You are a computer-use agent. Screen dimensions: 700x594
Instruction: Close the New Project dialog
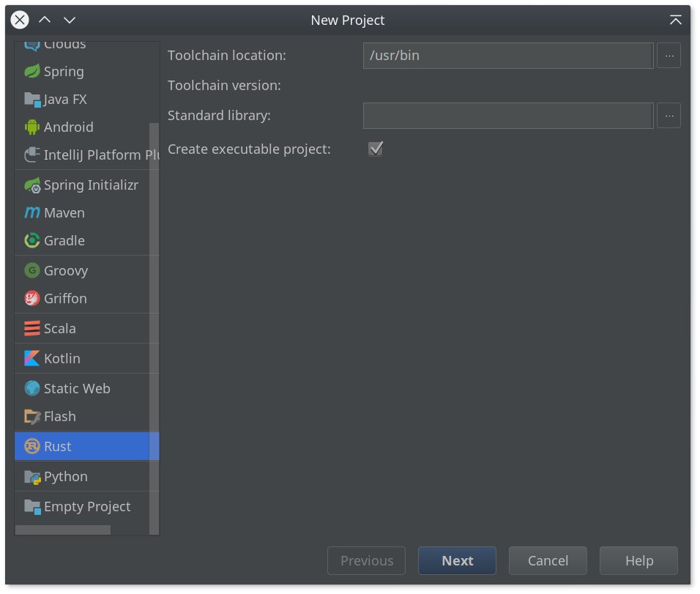[x=20, y=20]
